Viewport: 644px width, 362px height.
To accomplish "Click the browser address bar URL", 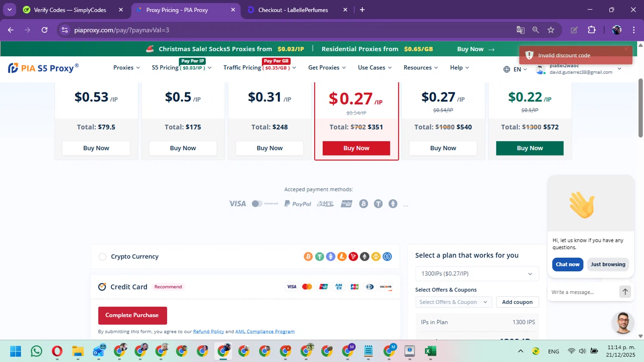I will click(122, 30).
